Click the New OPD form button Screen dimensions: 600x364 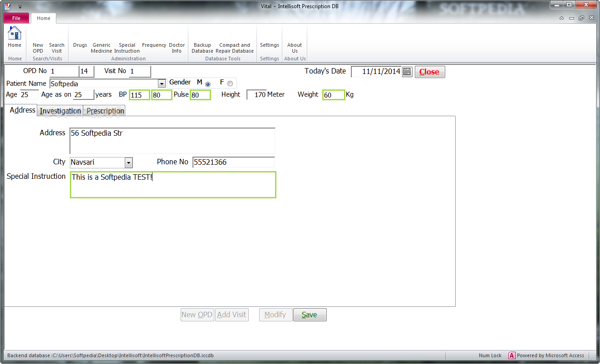click(197, 315)
